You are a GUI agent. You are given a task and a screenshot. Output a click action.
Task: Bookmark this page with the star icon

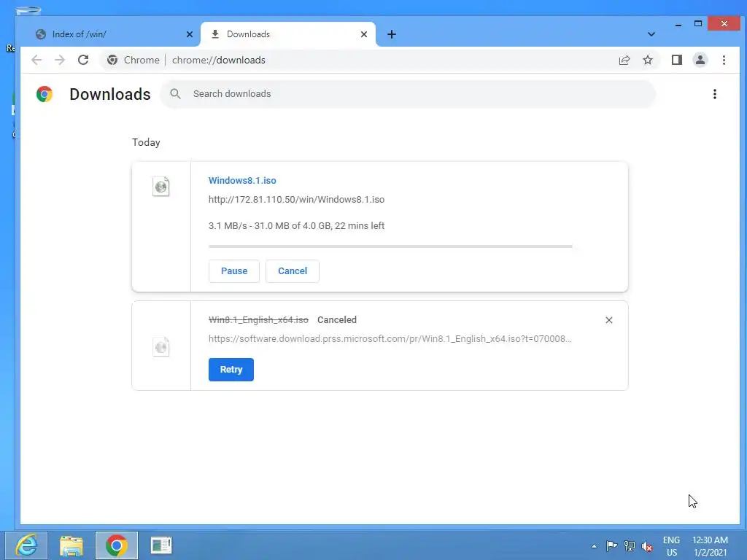coord(648,60)
